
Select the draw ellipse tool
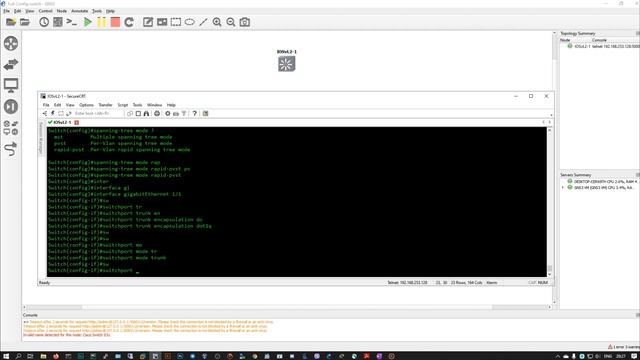point(189,22)
